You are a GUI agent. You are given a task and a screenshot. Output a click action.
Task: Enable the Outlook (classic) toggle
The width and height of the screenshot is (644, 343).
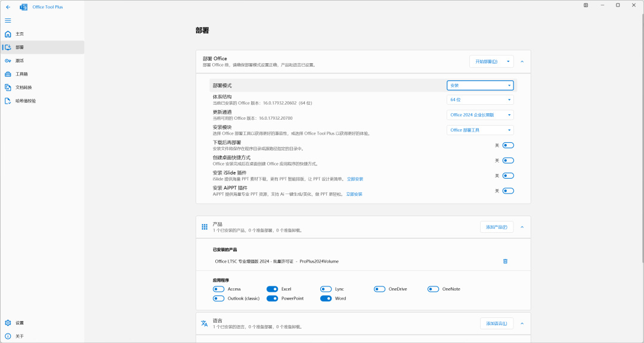tap(218, 299)
